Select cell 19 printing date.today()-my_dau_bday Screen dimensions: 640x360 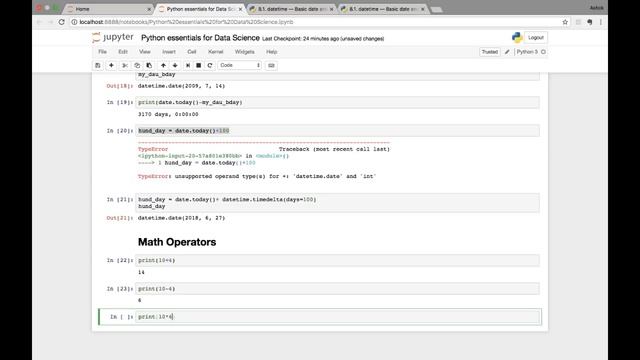click(338, 102)
